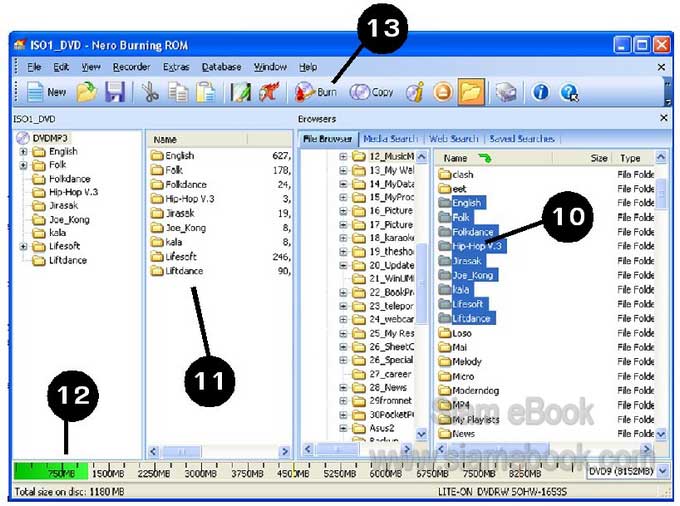Select kala folder in compilation file list
The width and height of the screenshot is (680, 506).
(x=167, y=242)
